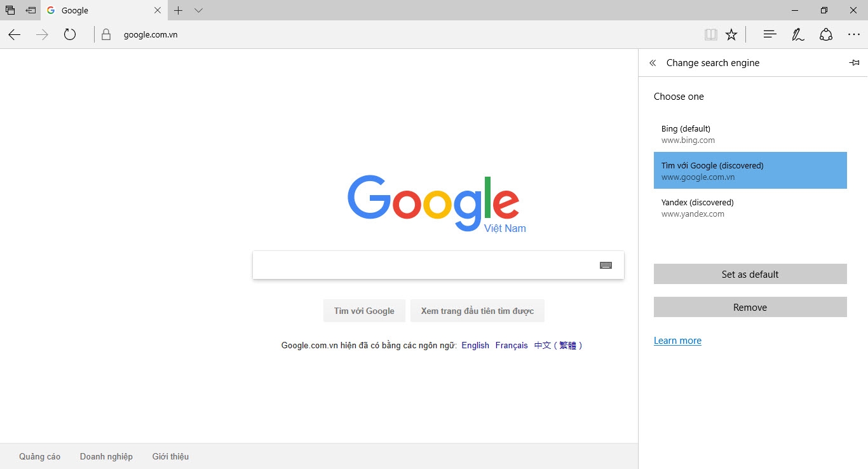868x469 pixels.
Task: Click the Share icon in toolbar
Action: pyautogui.click(x=826, y=35)
